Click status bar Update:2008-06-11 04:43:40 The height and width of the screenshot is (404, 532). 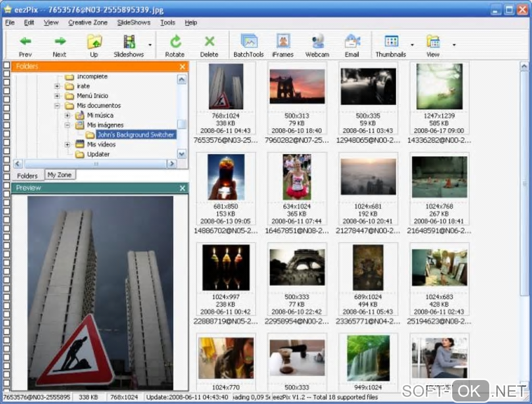tap(187, 397)
